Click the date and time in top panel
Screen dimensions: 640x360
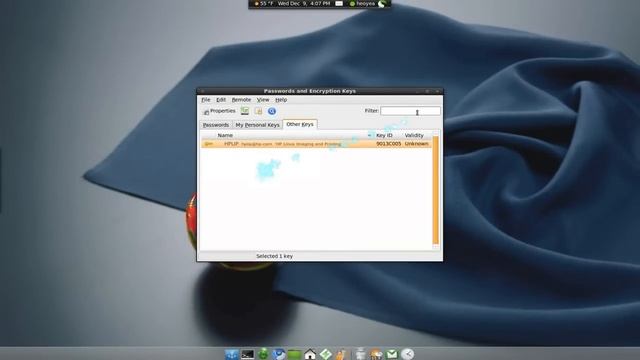pyautogui.click(x=304, y=3)
